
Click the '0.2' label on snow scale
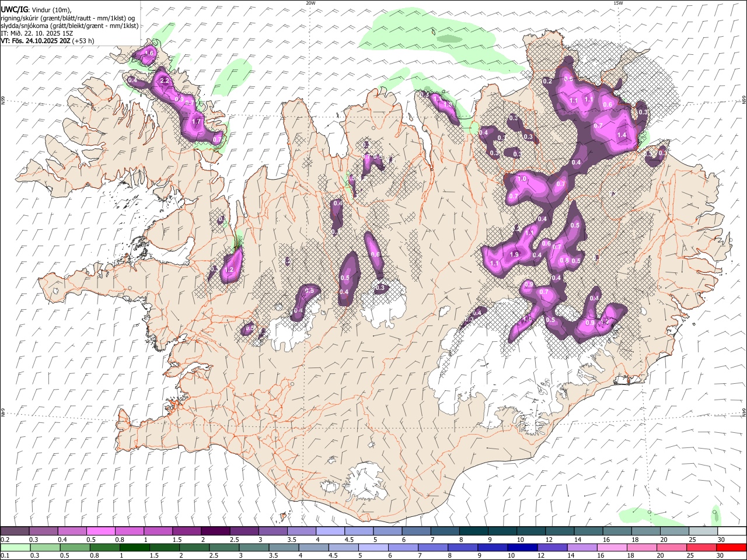(x=5, y=540)
